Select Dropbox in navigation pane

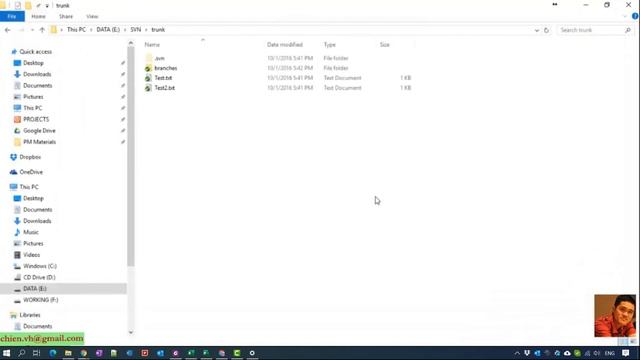pyautogui.click(x=30, y=157)
